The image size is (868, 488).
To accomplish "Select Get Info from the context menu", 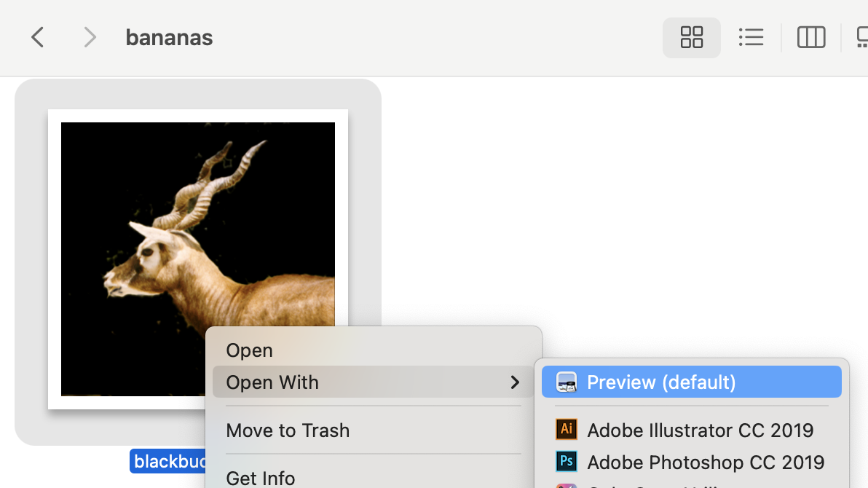I will 260,477.
